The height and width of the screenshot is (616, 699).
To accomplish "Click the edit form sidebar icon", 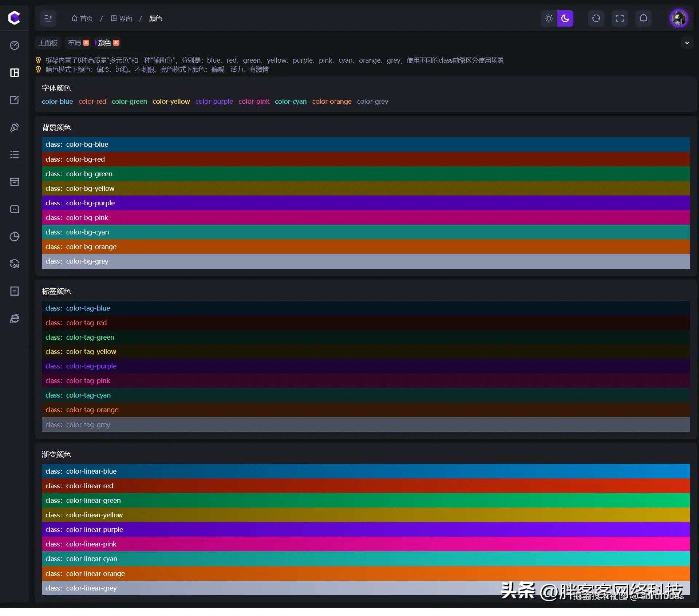I will 15,100.
